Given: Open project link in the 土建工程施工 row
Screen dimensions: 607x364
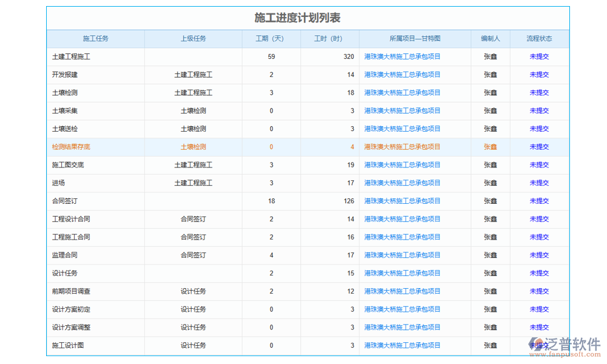Looking at the screenshot, I should 402,57.
